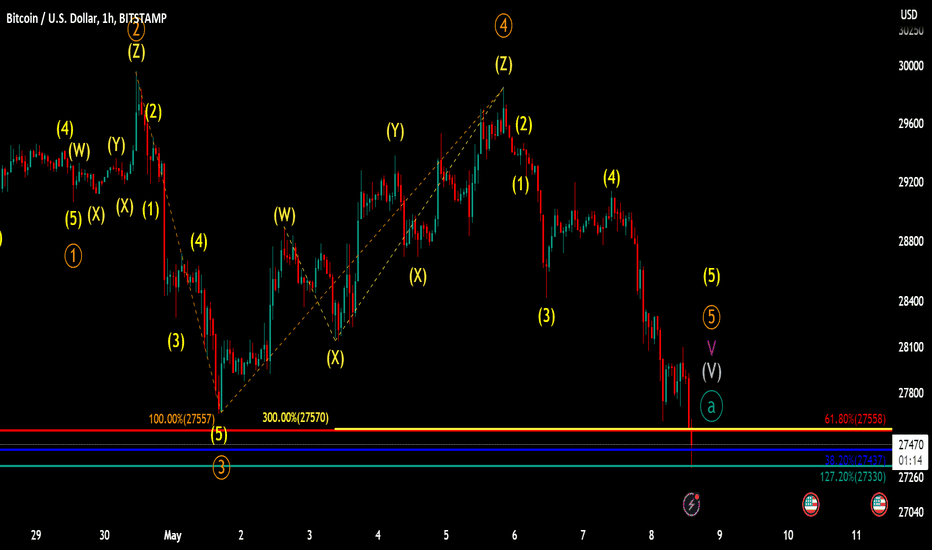
Task: Click date 6 on the time axis
Action: click(x=514, y=535)
